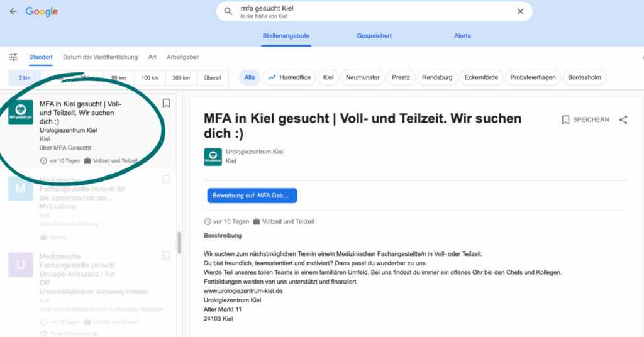Switch to the Gespeichert tab
Viewport: 644px width, 337px height.
375,36
